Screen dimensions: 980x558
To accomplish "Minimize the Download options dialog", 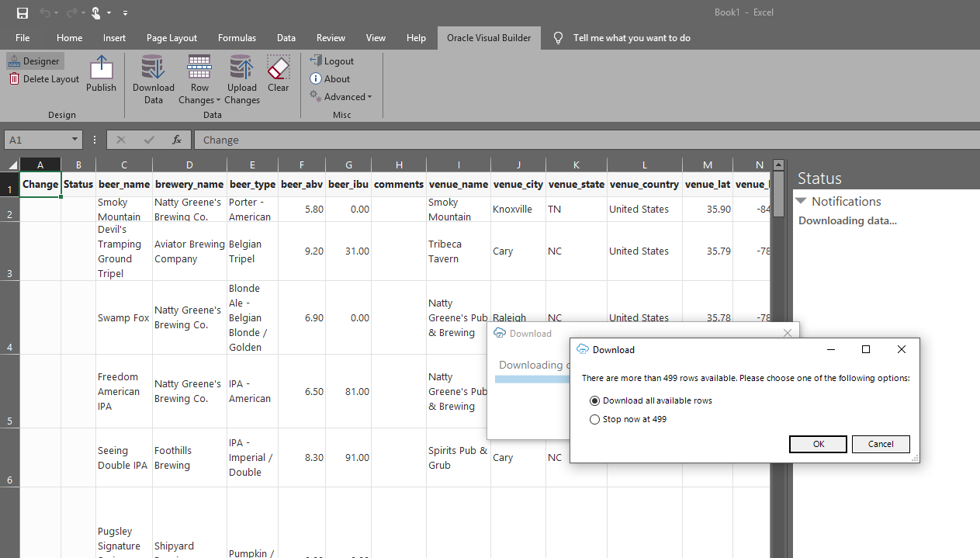I will 831,349.
